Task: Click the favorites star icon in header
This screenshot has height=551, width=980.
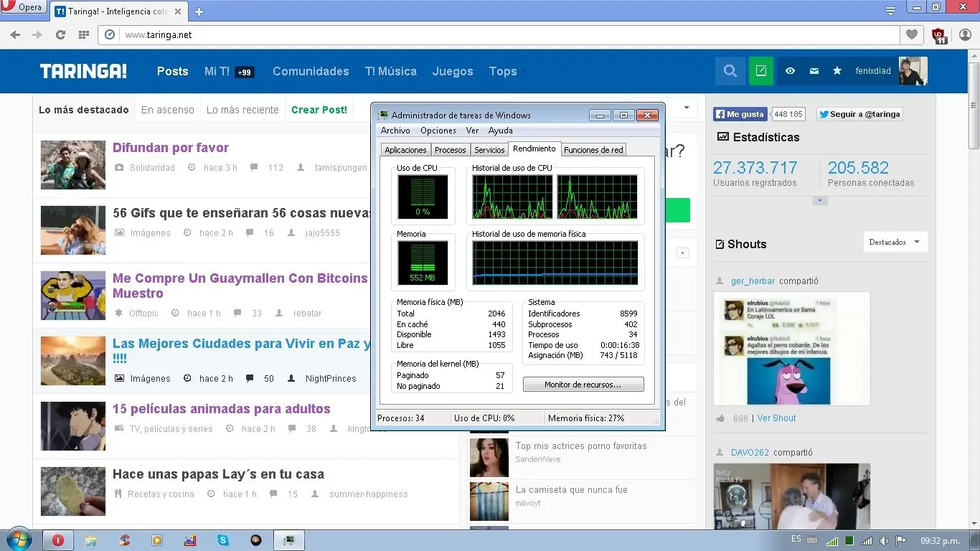Action: (837, 71)
